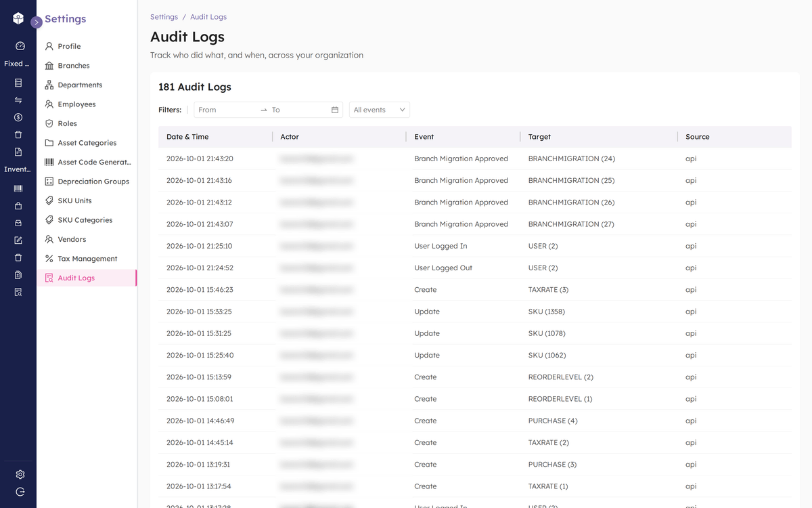The height and width of the screenshot is (508, 812).
Task: Open Tax Management settings
Action: click(87, 259)
